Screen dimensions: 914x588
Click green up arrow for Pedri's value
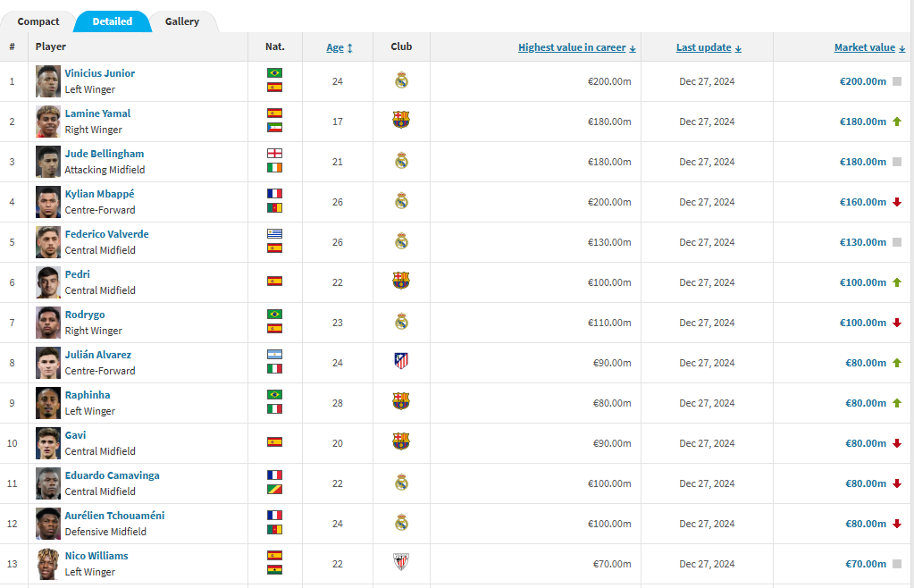pyautogui.click(x=896, y=282)
